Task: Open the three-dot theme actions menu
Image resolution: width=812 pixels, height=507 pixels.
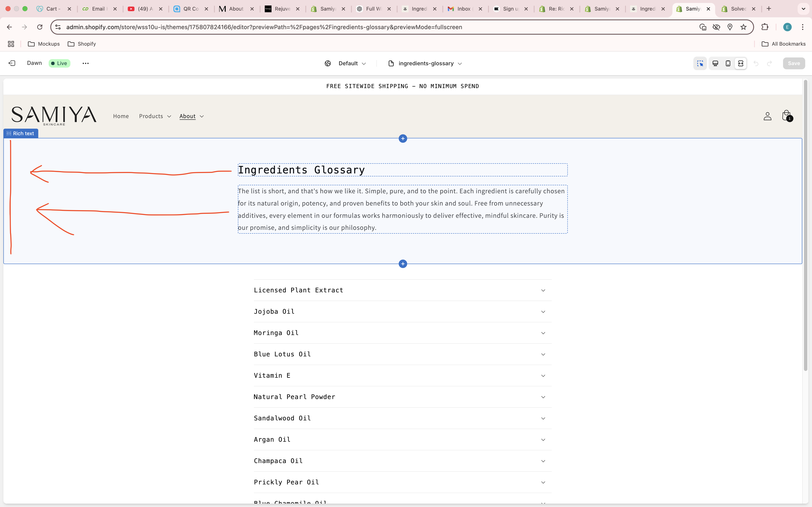Action: 86,63
